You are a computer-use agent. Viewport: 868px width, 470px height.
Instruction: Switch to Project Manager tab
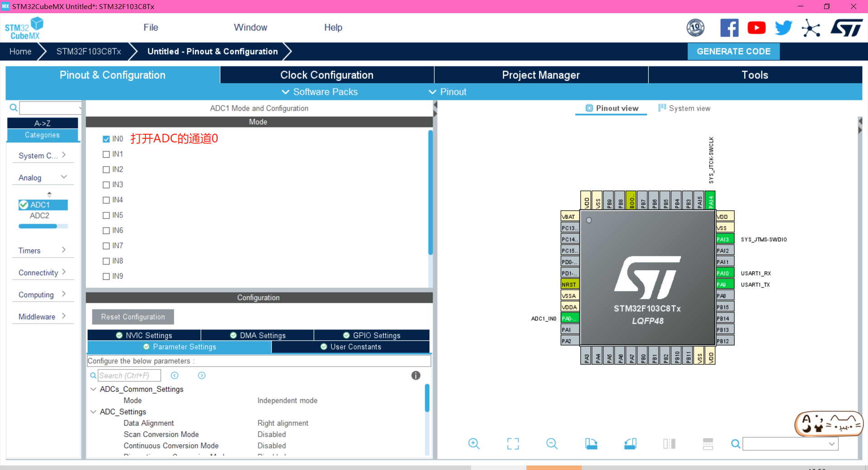[x=541, y=75]
